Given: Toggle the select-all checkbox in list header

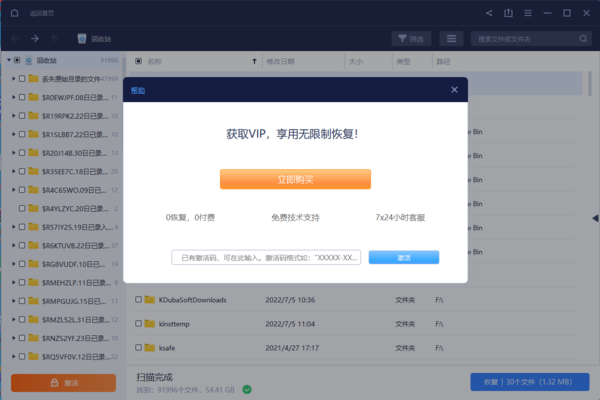Looking at the screenshot, I should click(x=139, y=61).
